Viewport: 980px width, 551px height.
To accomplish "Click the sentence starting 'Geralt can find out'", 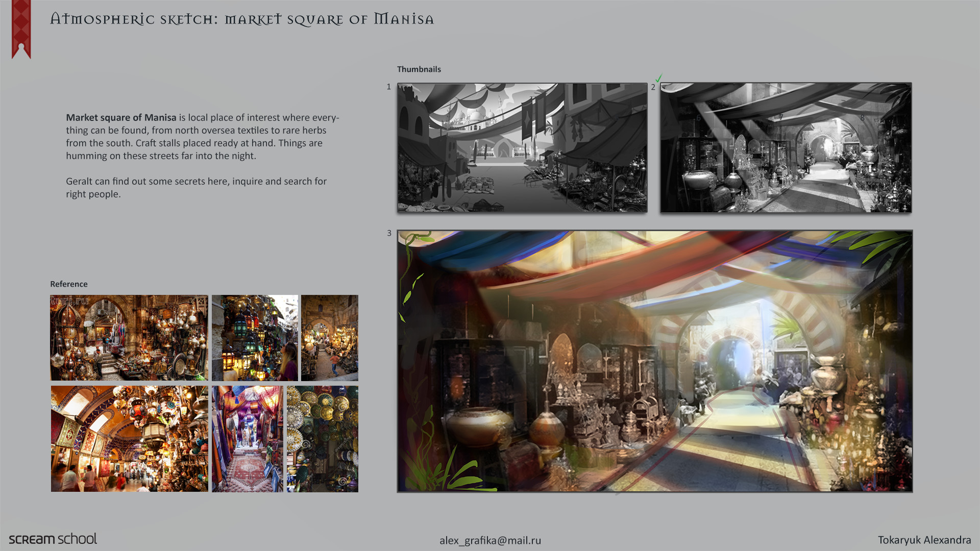I will point(196,187).
